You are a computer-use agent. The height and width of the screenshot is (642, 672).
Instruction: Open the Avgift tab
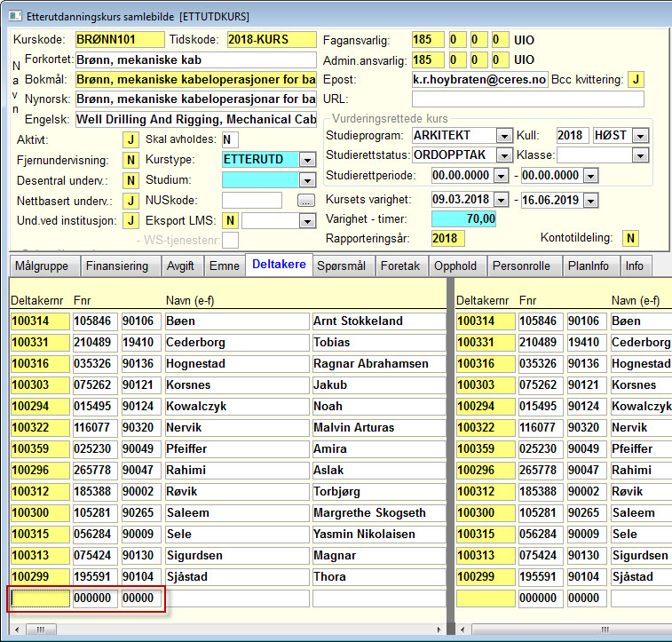[x=183, y=266]
